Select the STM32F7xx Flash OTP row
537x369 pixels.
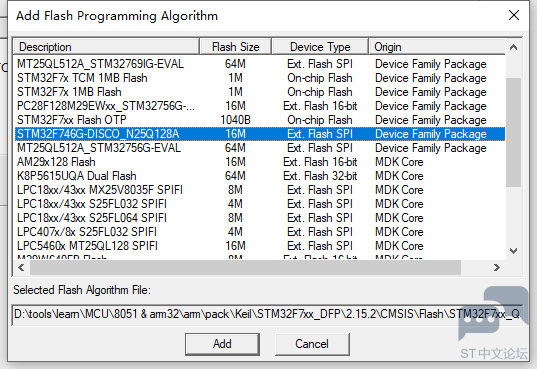(x=260, y=120)
